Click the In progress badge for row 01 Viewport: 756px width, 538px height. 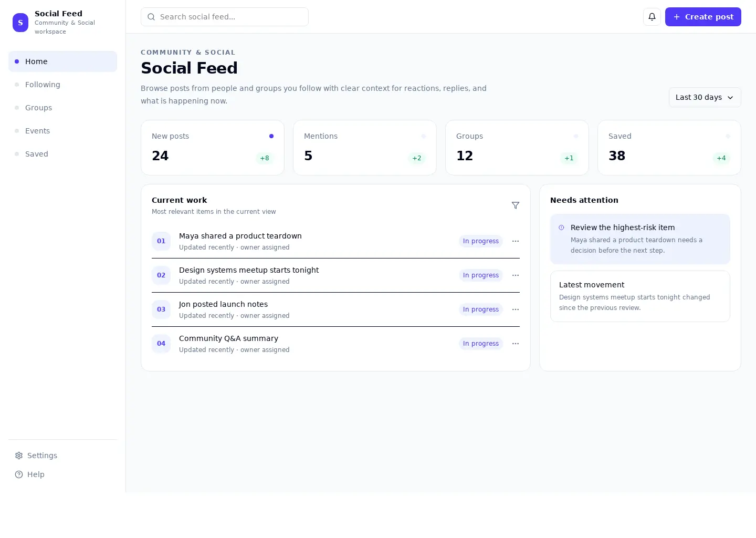(481, 241)
